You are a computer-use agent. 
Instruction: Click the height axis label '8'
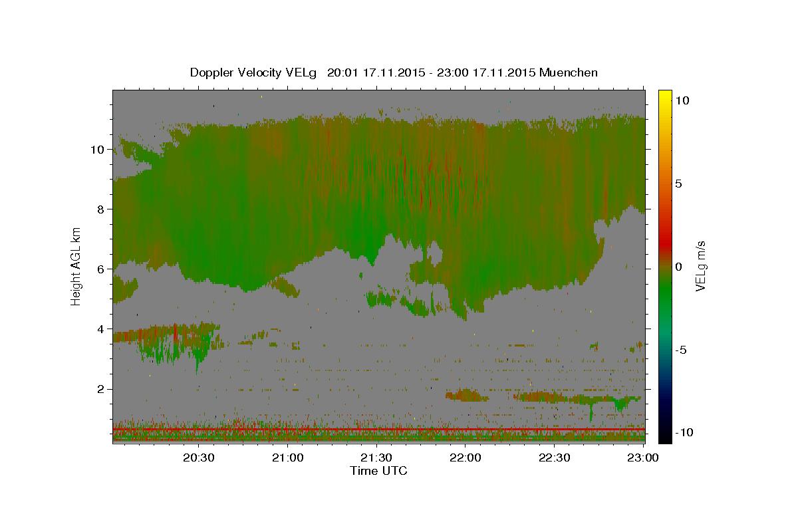pos(102,209)
